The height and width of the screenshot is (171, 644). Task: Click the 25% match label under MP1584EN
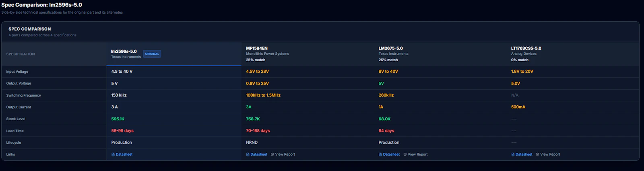(256, 60)
